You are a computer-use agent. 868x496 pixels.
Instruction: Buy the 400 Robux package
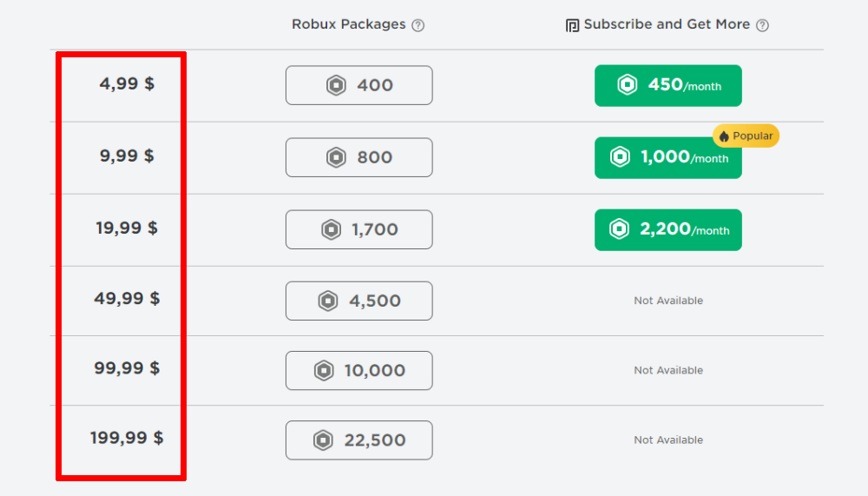pyautogui.click(x=358, y=85)
